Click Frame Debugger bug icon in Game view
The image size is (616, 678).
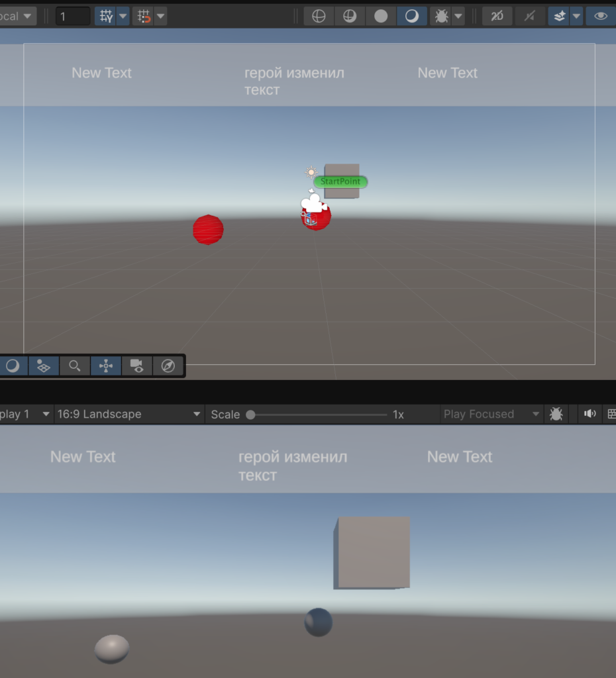coord(556,414)
